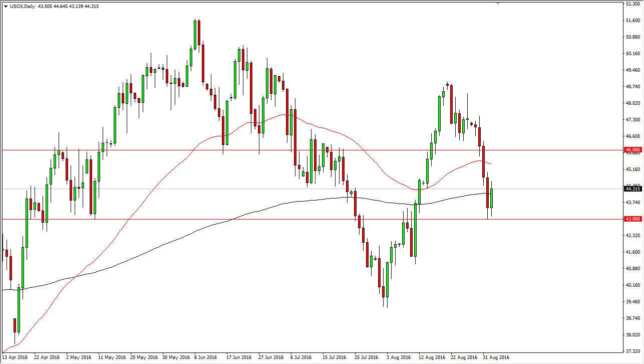The image size is (644, 364).
Task: Click the 43.740 price axis value
Action: tap(633, 203)
